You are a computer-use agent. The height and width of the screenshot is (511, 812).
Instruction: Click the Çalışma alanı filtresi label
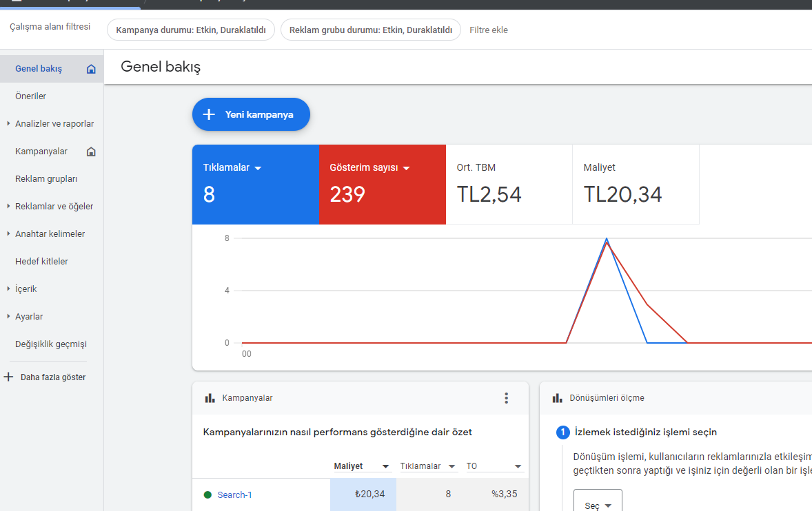[x=50, y=27]
